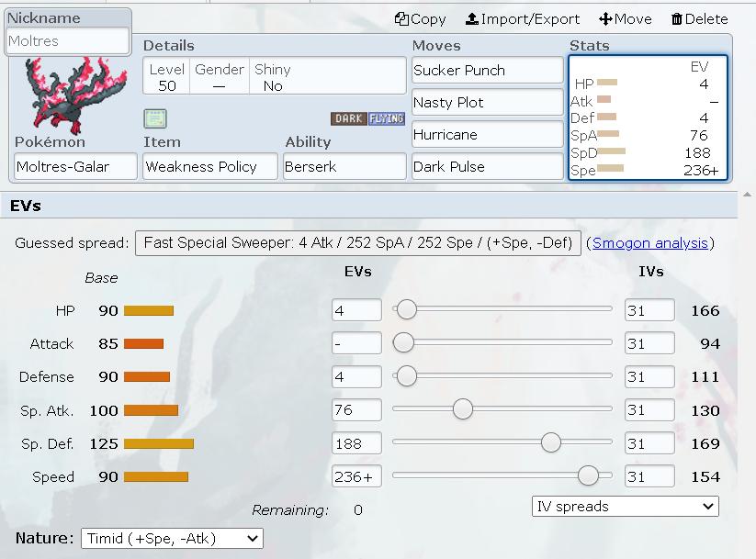Click the Speed final stat value 154

[x=705, y=477]
